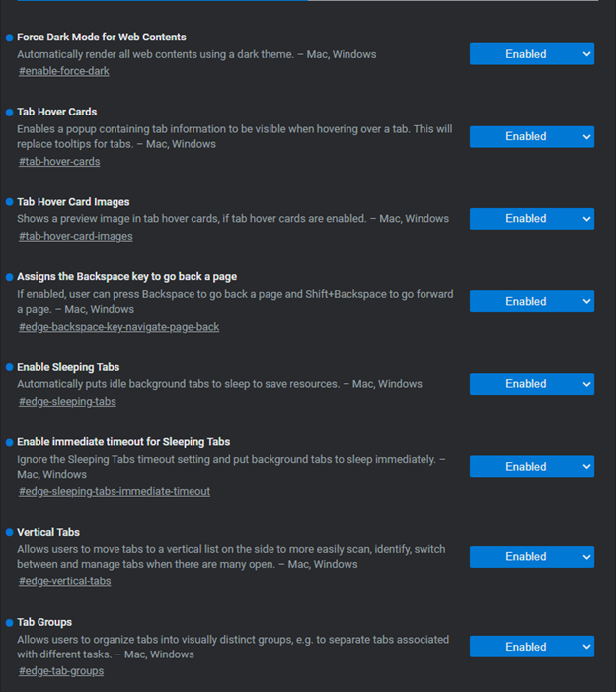Follow the #edge-tab-groups link

[61, 671]
